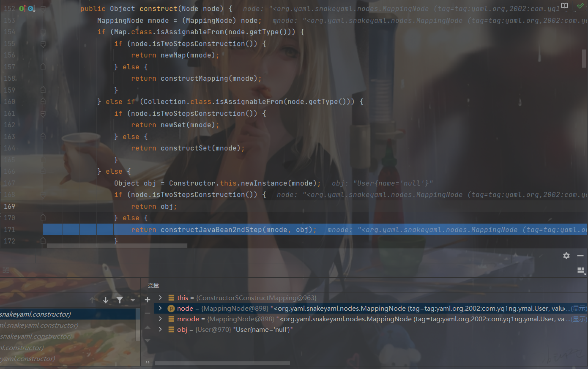Expand the 'obj' User@970 variable
The width and height of the screenshot is (588, 369).
point(160,329)
